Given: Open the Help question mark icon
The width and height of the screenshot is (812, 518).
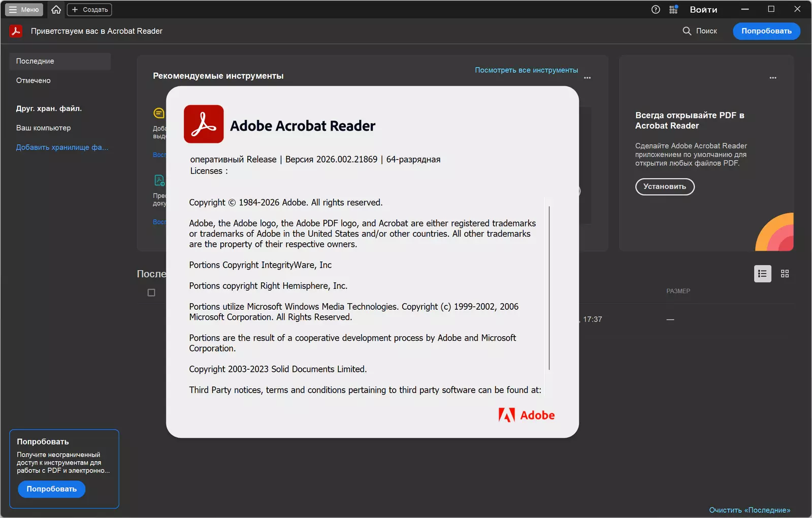Looking at the screenshot, I should pyautogui.click(x=656, y=10).
